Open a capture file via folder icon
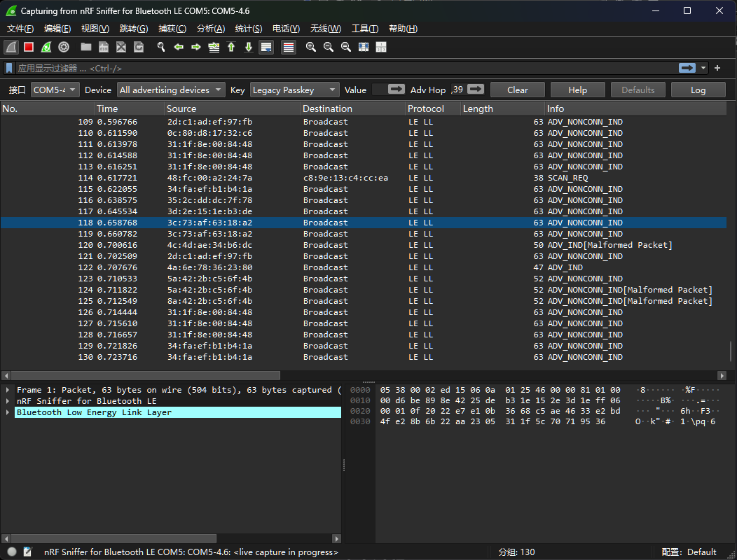Screen dimensions: 737x560 coord(86,47)
